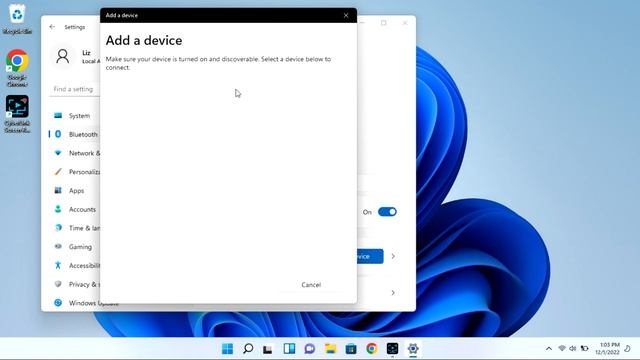Click the Personalization brush icon
640x360 pixels.
point(58,172)
